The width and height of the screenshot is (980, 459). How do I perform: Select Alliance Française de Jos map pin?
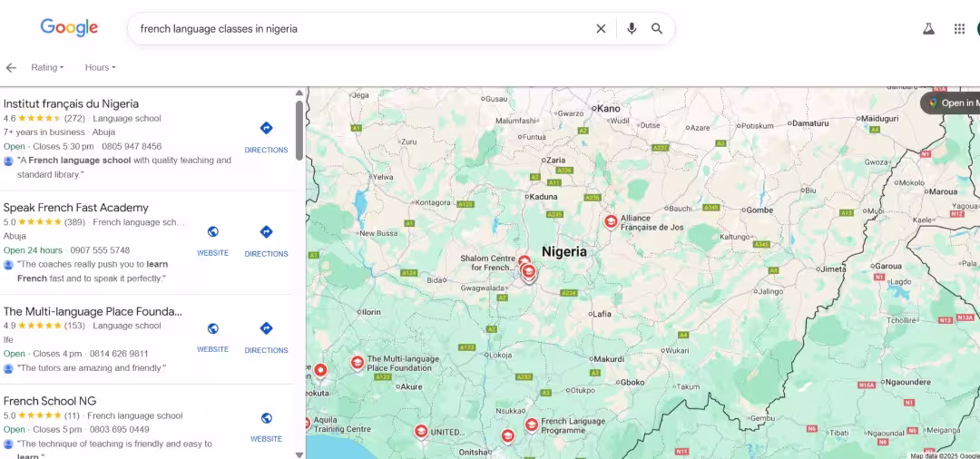click(611, 221)
